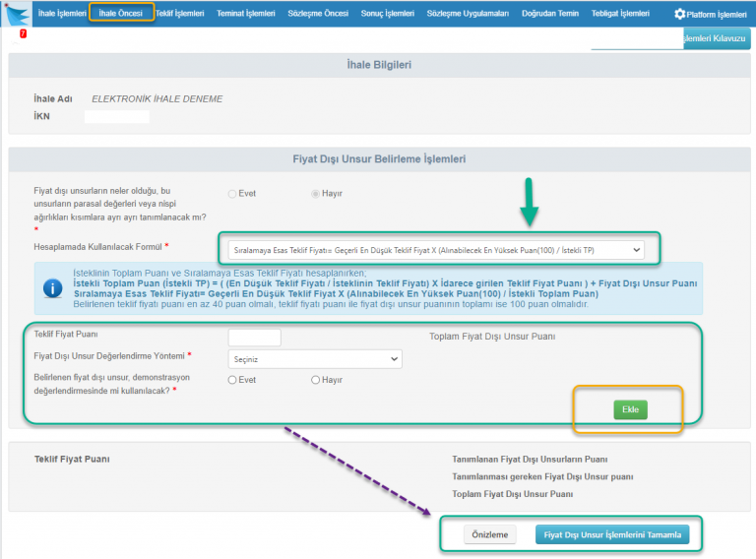Click the EKAP bird logo icon
The image size is (756, 559).
click(x=15, y=16)
